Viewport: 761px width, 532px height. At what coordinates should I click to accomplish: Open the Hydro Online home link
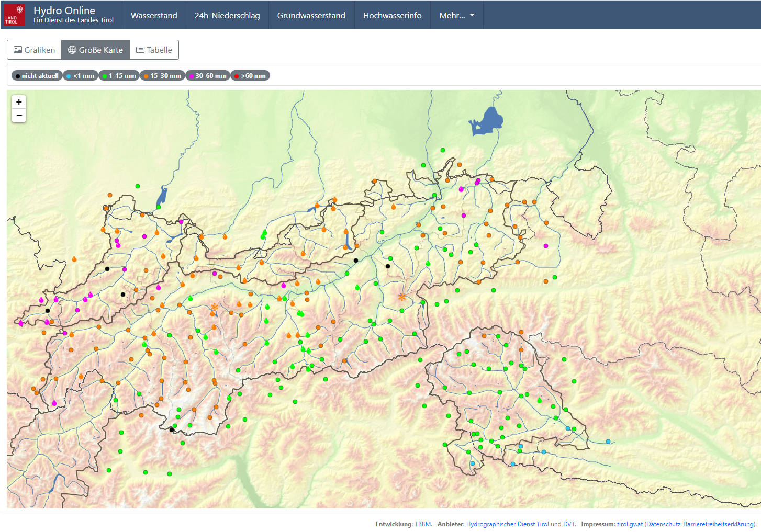[x=73, y=15]
